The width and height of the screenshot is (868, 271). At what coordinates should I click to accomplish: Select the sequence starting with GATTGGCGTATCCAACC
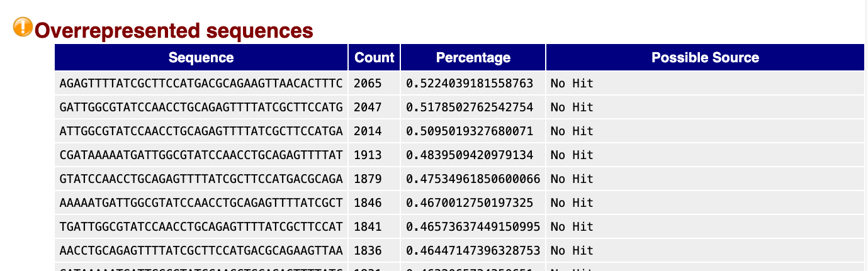click(x=201, y=107)
